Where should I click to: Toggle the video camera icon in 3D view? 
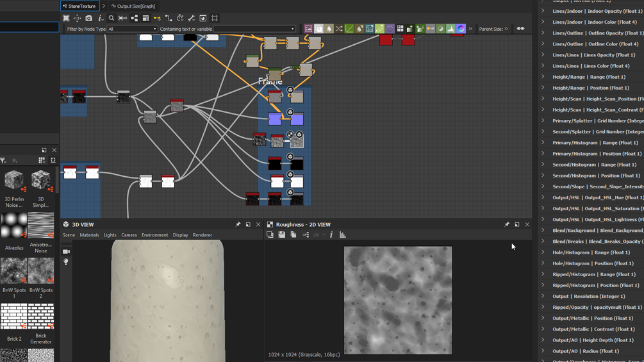pyautogui.click(x=66, y=251)
